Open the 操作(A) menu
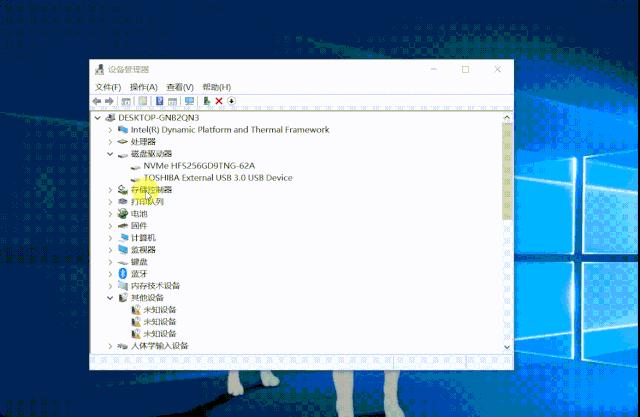Viewport: 640px width, 417px height. [143, 87]
